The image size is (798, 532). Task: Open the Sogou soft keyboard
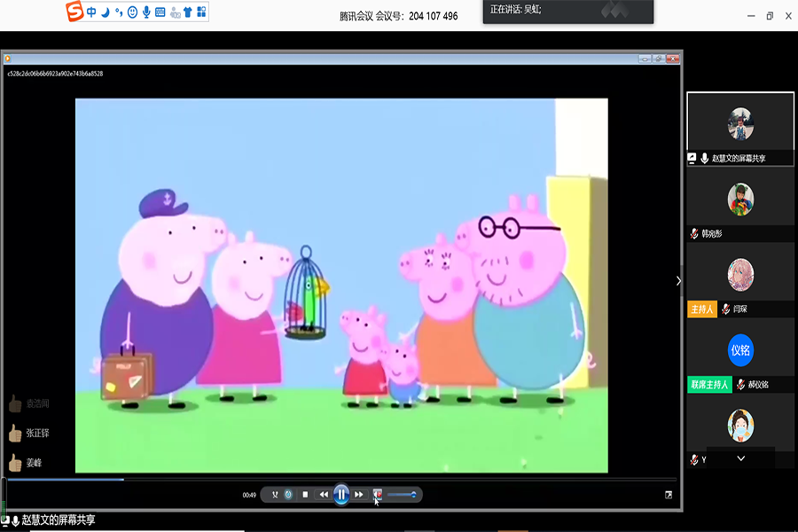pyautogui.click(x=160, y=12)
